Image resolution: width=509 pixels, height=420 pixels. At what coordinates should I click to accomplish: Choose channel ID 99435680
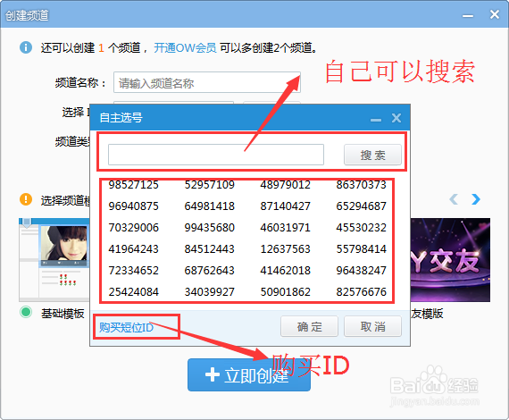tap(209, 227)
